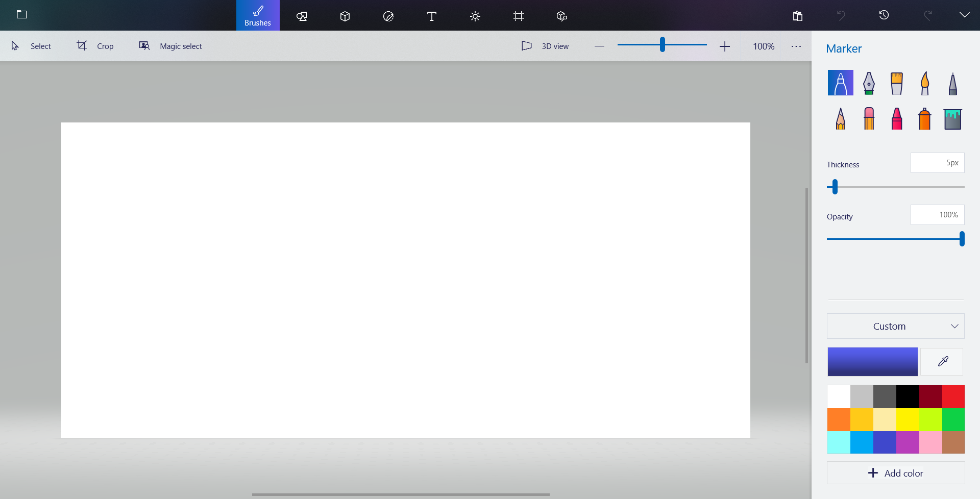Click the zoom slider handle
The image size is (980, 499).
coord(663,44)
